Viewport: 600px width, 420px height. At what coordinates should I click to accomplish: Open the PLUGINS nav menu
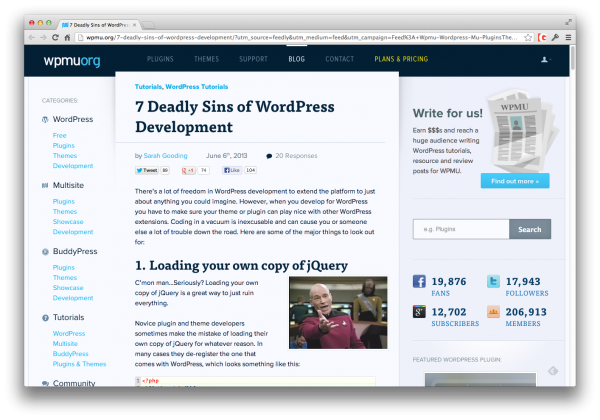[x=160, y=59]
